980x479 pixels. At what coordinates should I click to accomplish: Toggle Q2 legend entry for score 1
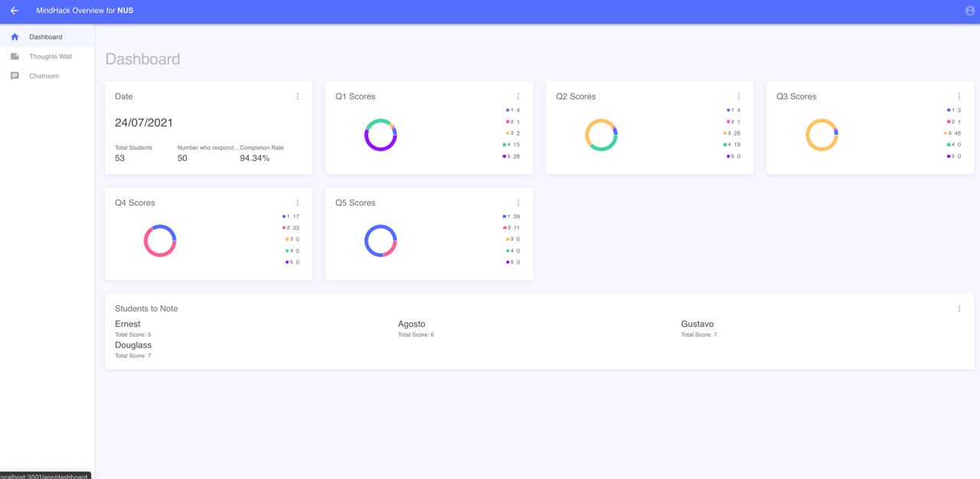pyautogui.click(x=733, y=110)
